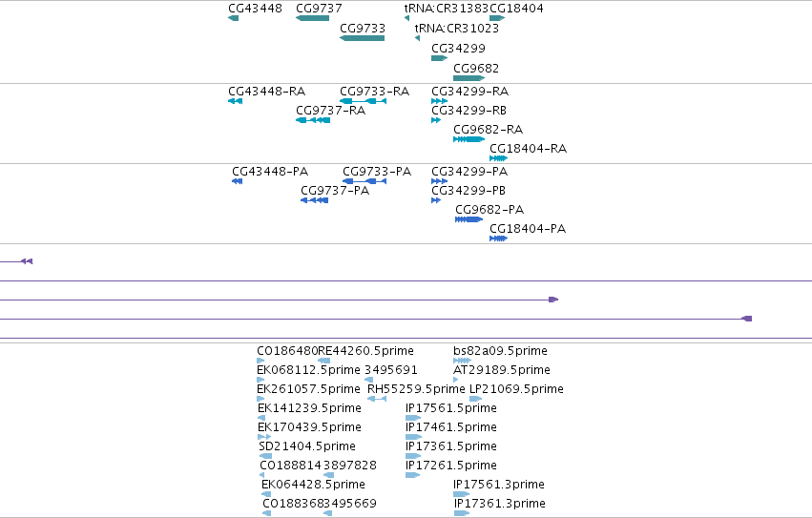The width and height of the screenshot is (812, 518).
Task: Click EST label SD21404.5prime
Action: pos(307,447)
